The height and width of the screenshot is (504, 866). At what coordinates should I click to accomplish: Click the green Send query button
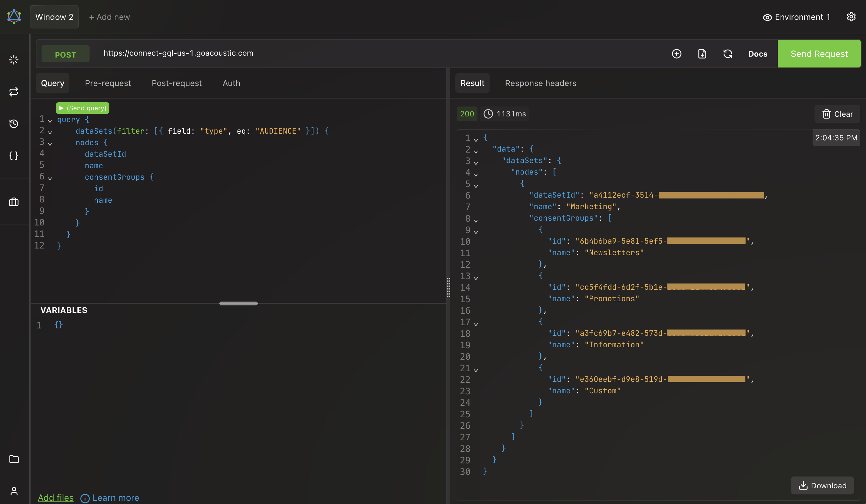coord(83,108)
